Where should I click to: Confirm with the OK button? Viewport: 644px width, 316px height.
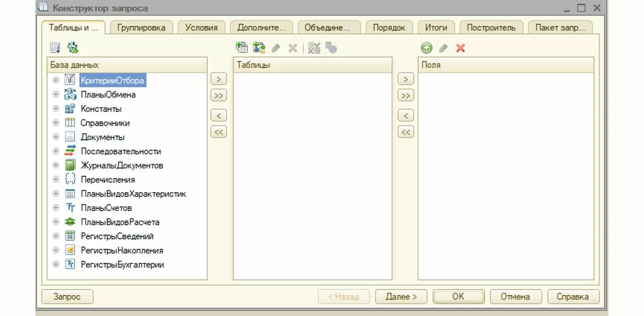458,297
